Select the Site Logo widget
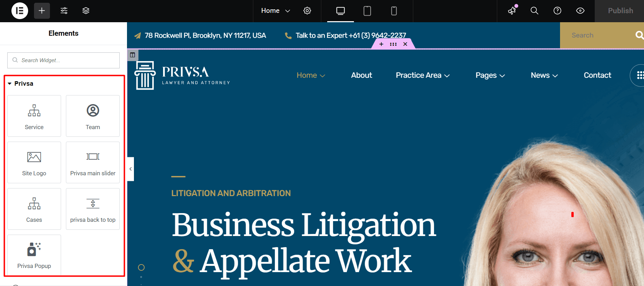Screen dimensions: 644x286 [x=34, y=162]
